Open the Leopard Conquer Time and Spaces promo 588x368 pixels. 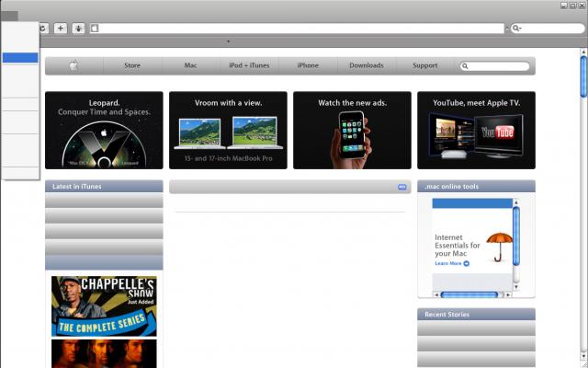pyautogui.click(x=104, y=131)
